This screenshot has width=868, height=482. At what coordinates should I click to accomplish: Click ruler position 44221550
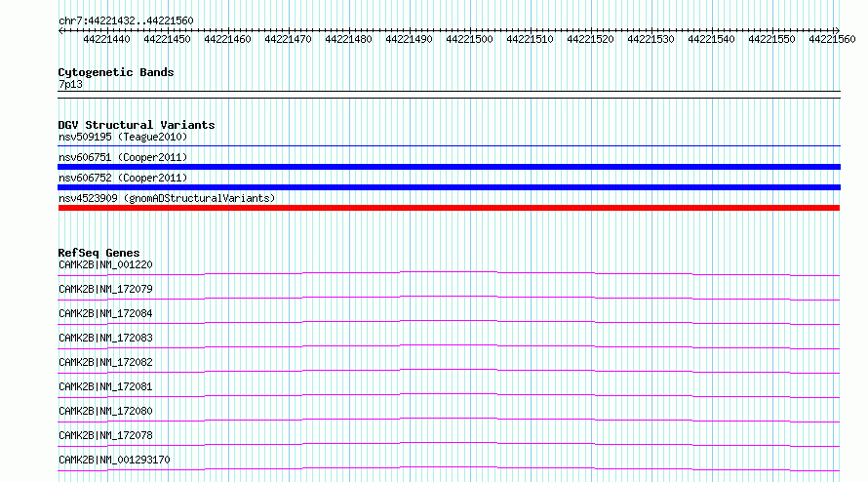(771, 39)
